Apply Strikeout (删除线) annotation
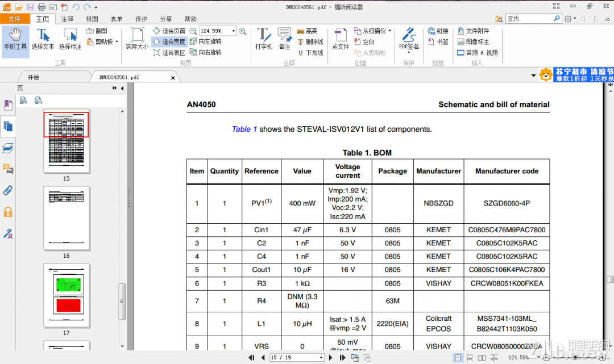Viewport: 614px width, 364px height. 310,41
